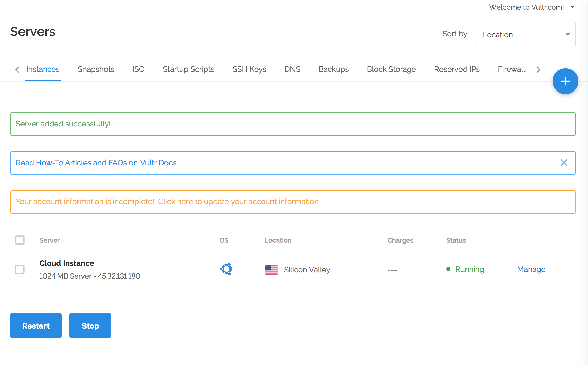Click the '---' charges value
Image resolution: width=588 pixels, height=365 pixels.
392,270
